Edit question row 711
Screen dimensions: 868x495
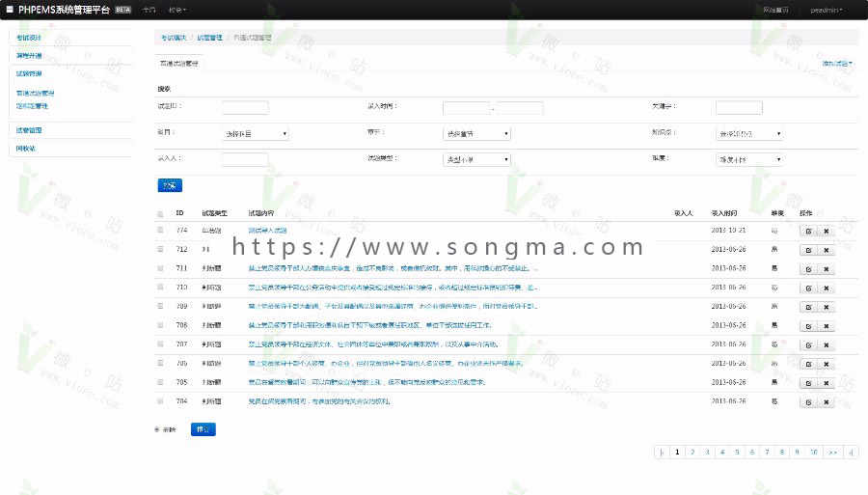808,269
